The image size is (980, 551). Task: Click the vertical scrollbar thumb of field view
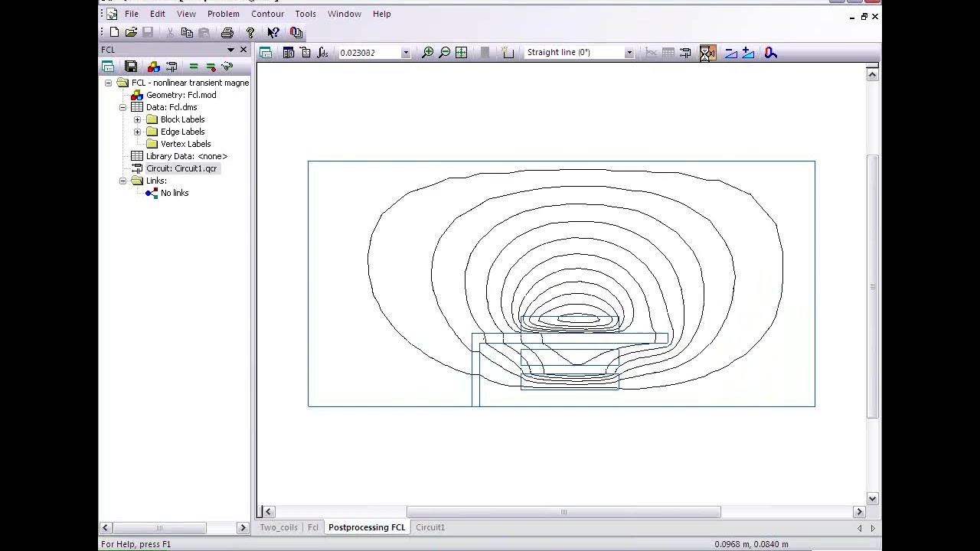pos(872,286)
